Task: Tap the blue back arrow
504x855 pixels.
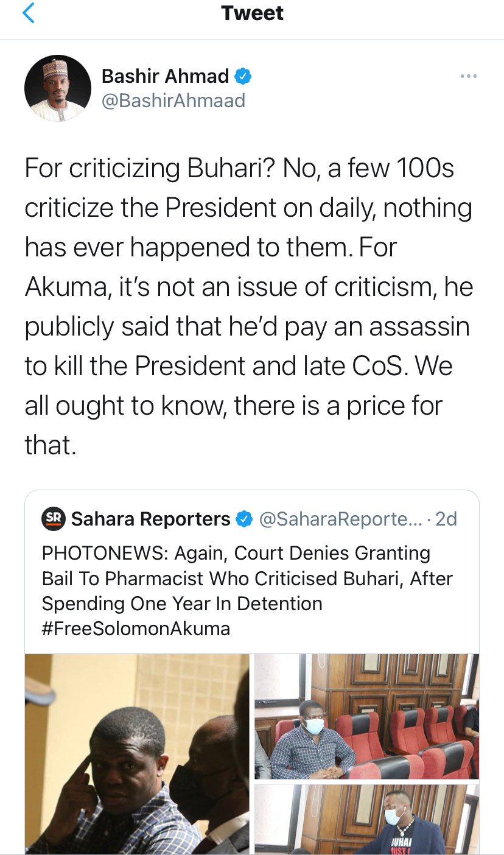Action: [29, 13]
